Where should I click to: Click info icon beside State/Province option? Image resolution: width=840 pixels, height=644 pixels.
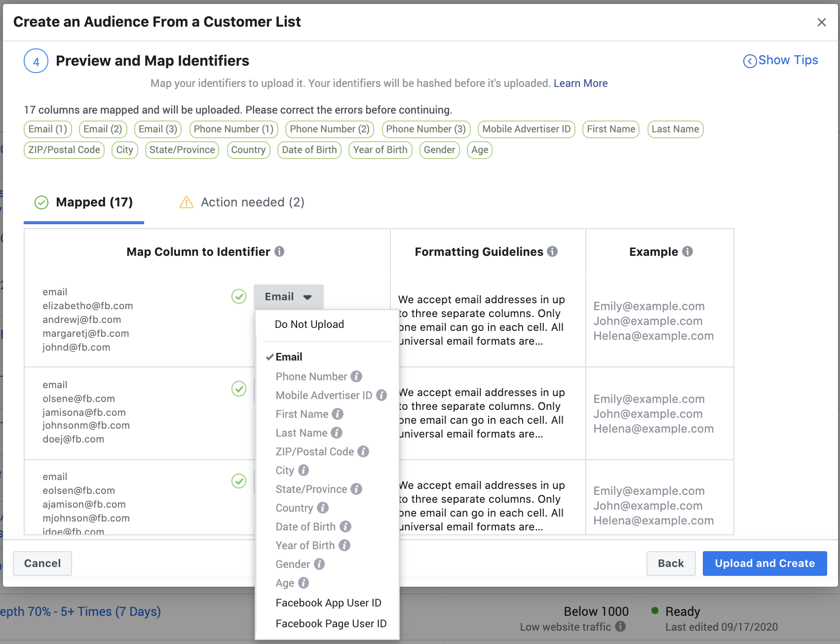click(356, 489)
